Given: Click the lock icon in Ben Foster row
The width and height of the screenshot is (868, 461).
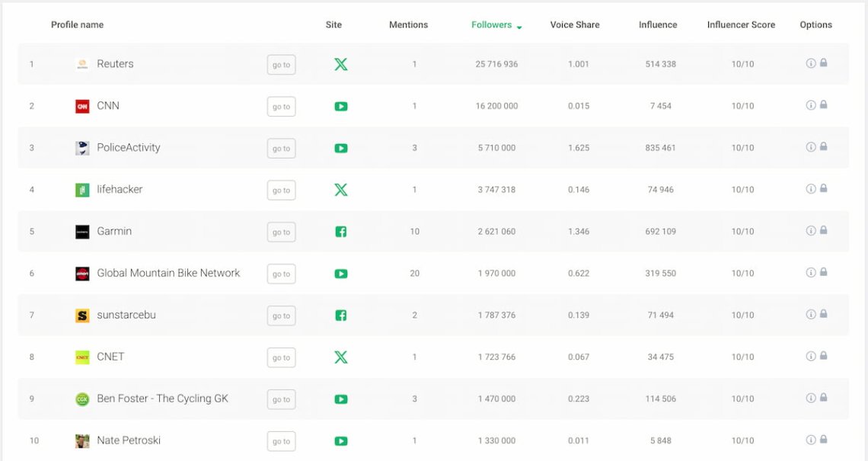Looking at the screenshot, I should (x=823, y=397).
